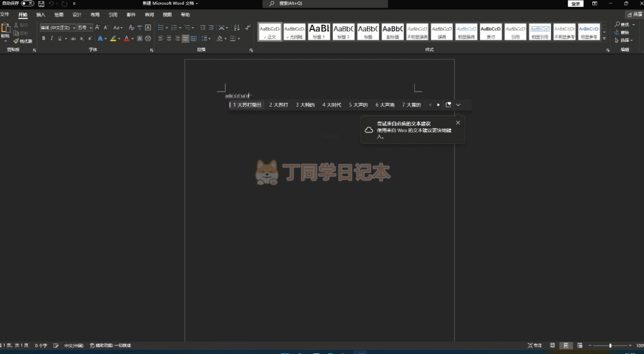Screen dimensions: 644x354
Task: Open the Insert (插入) ribbon tab
Action: point(41,15)
